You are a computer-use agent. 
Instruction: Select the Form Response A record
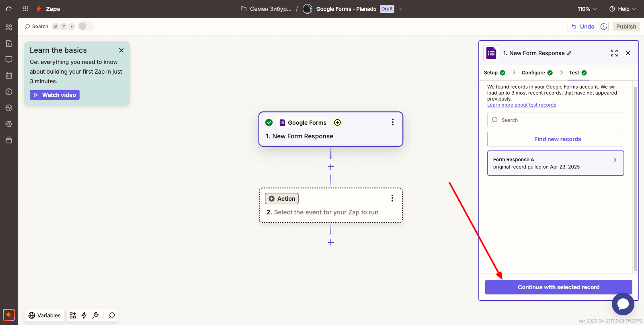coord(556,163)
